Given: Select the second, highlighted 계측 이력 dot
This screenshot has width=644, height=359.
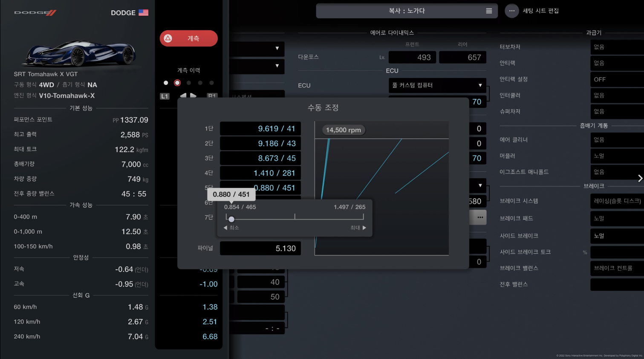Looking at the screenshot, I should point(177,83).
